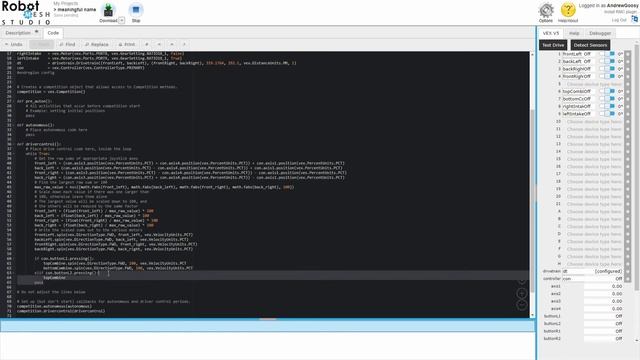Open port 21 Choose device type dropdown
The height and width of the screenshot is (360, 640).
[x=594, y=204]
